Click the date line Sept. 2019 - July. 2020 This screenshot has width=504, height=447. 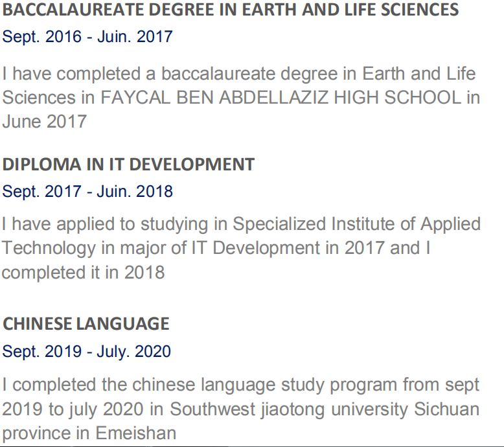tap(87, 351)
